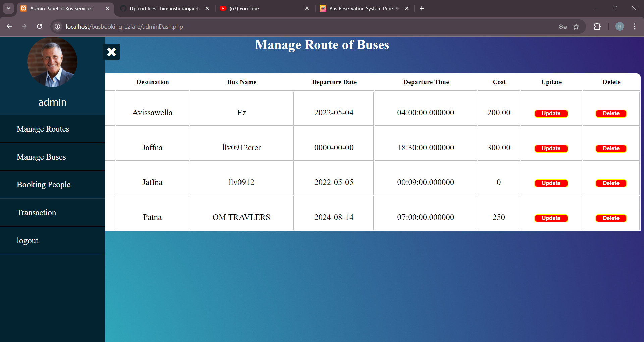Open the Chrome three-dot menu
The image size is (644, 342).
(x=635, y=26)
